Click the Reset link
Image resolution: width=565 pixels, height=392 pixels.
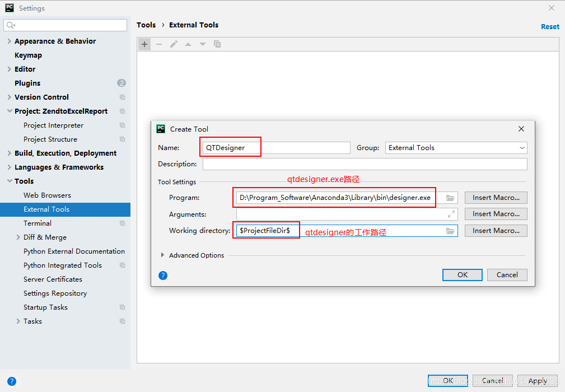pos(550,27)
